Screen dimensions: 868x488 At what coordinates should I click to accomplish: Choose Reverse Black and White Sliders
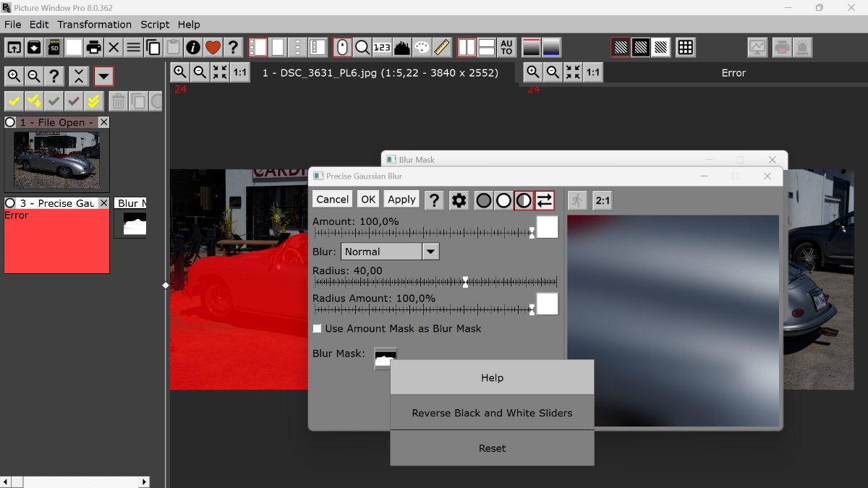(x=492, y=413)
